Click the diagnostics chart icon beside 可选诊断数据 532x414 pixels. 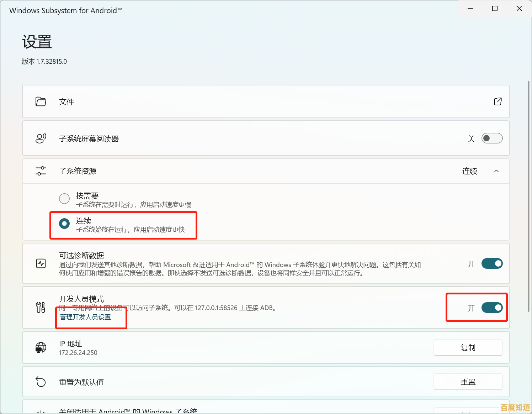pyautogui.click(x=41, y=263)
